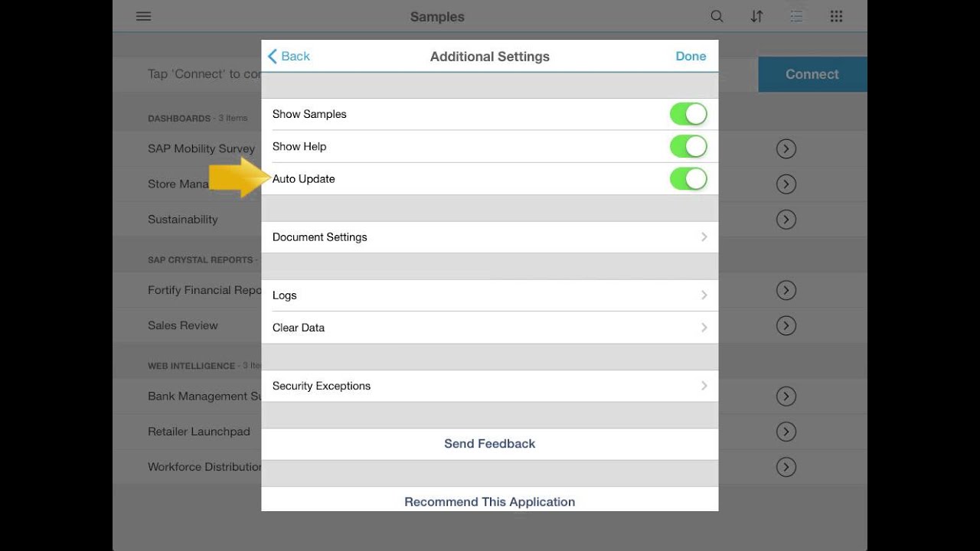Tap Done to close settings

coord(691,56)
